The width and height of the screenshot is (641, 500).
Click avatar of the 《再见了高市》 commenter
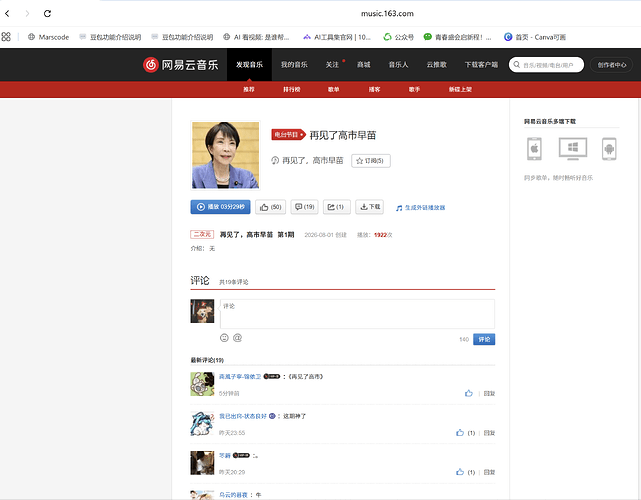[x=202, y=384]
